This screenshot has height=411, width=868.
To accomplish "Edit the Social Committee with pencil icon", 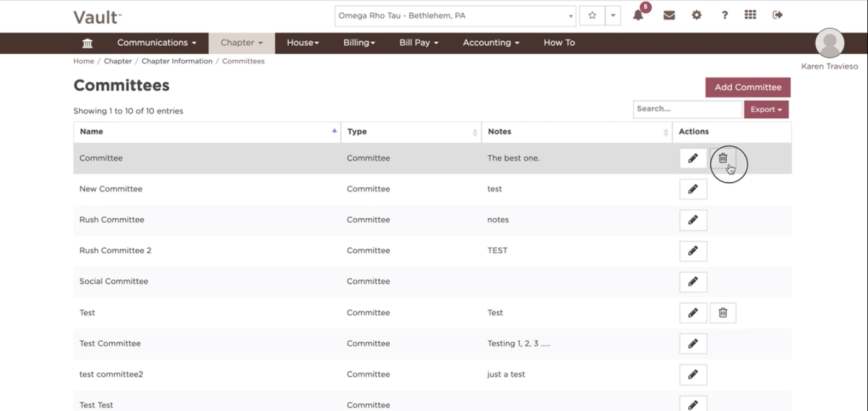I will pos(693,282).
